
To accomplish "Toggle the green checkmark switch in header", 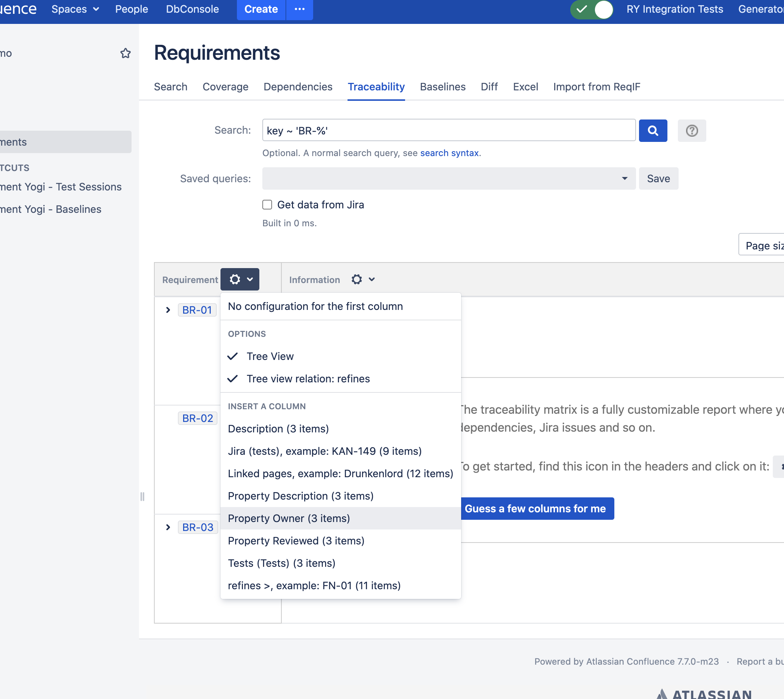I will click(x=592, y=9).
